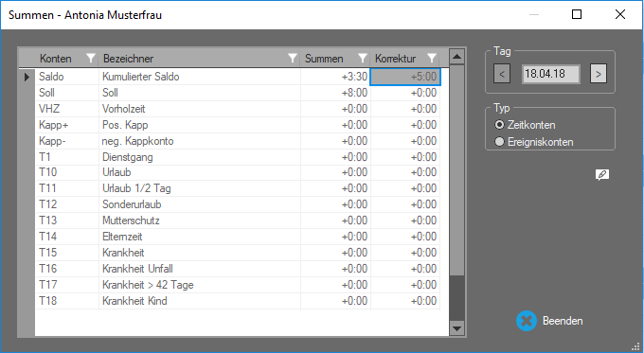
Task: Click scrollbar up arrow of table
Action: [x=456, y=57]
